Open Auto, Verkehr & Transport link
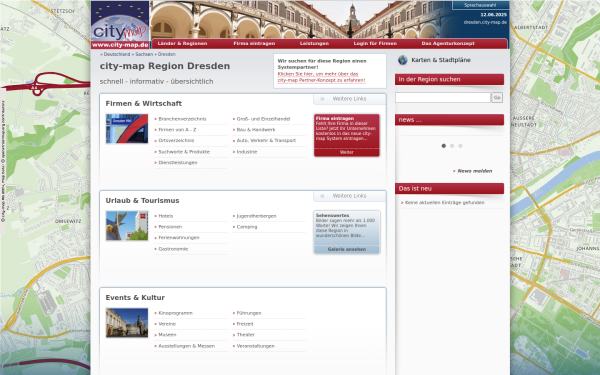The image size is (600, 375). point(266,140)
